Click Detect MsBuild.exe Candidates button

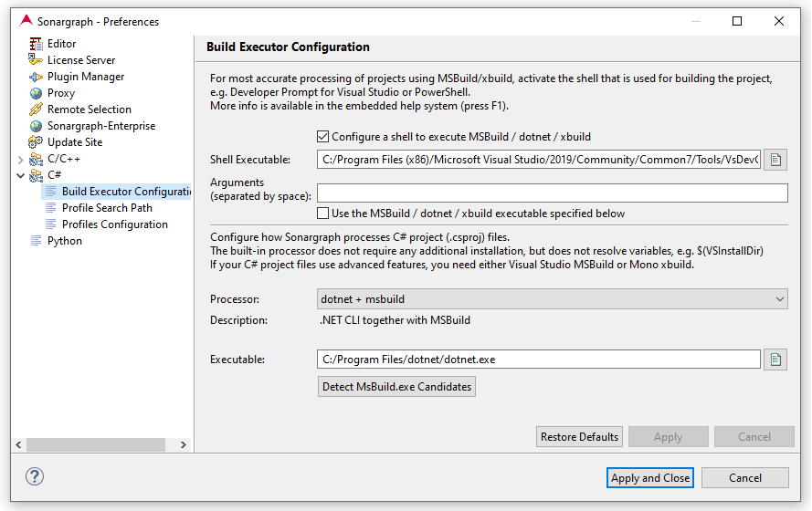point(396,386)
